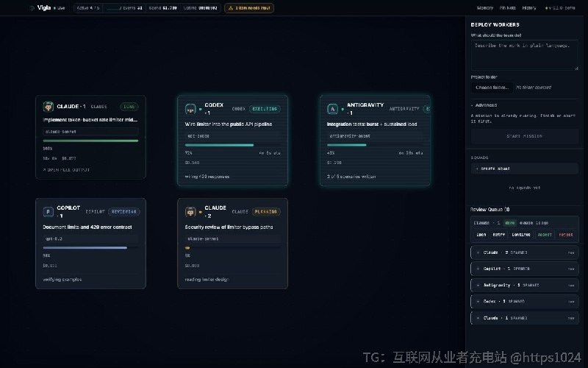Click 'Document limits and 429 error contract' title

(x=87, y=227)
